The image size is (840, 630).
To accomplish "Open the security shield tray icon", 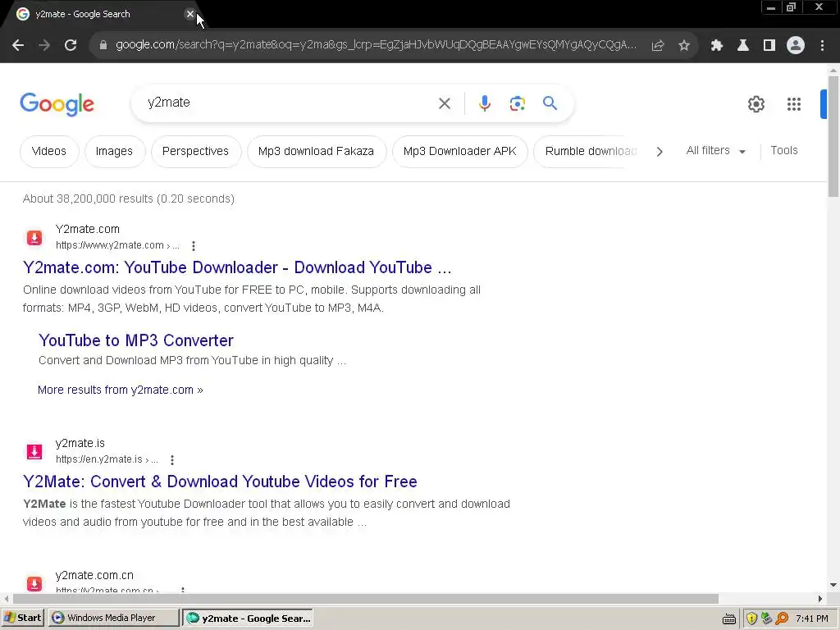I will pos(751,619).
